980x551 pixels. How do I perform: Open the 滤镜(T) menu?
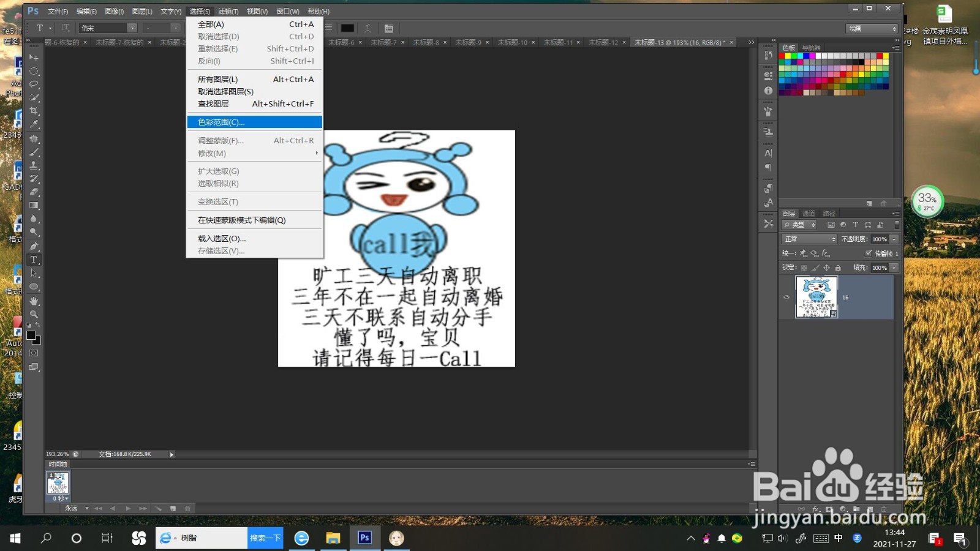228,11
